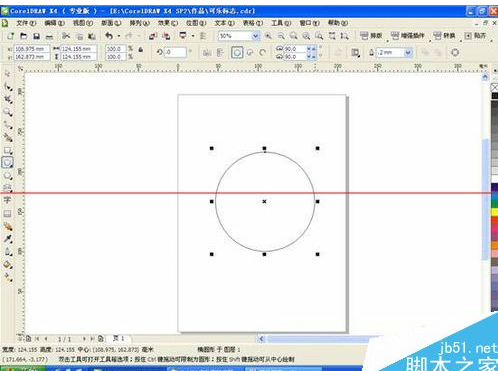Screen dimensions: 498x371
Task: Click the Zoom In magnifier icon
Action: (x=268, y=36)
